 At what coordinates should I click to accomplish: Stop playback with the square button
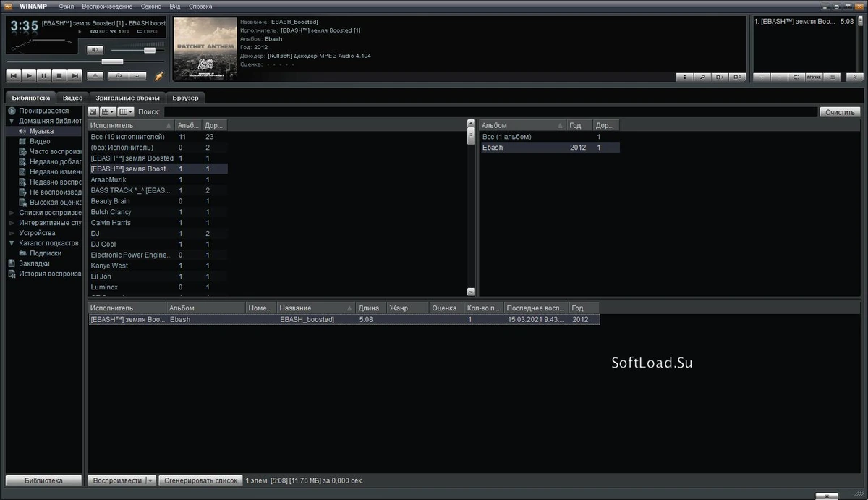pyautogui.click(x=59, y=75)
